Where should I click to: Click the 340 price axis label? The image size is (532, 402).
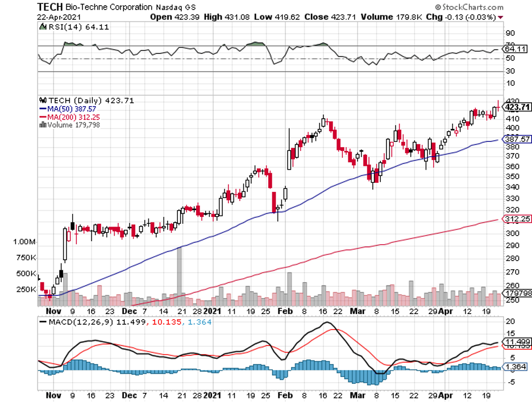point(512,187)
